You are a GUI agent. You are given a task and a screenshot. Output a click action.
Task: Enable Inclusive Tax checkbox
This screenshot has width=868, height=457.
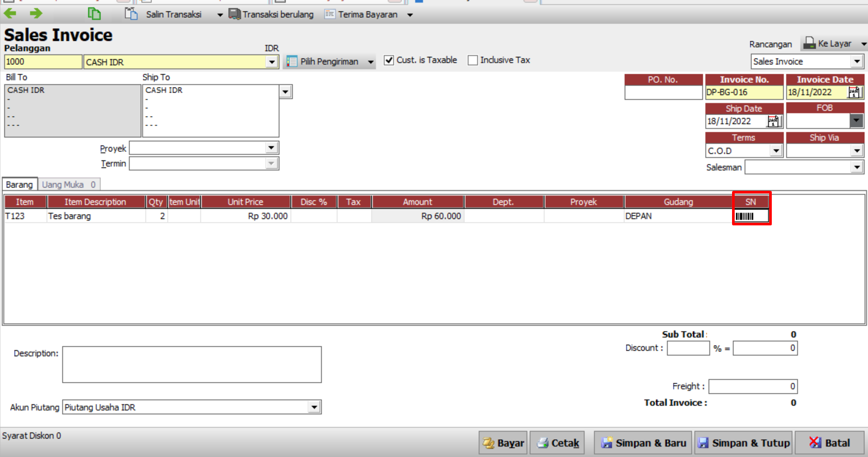[x=473, y=60]
